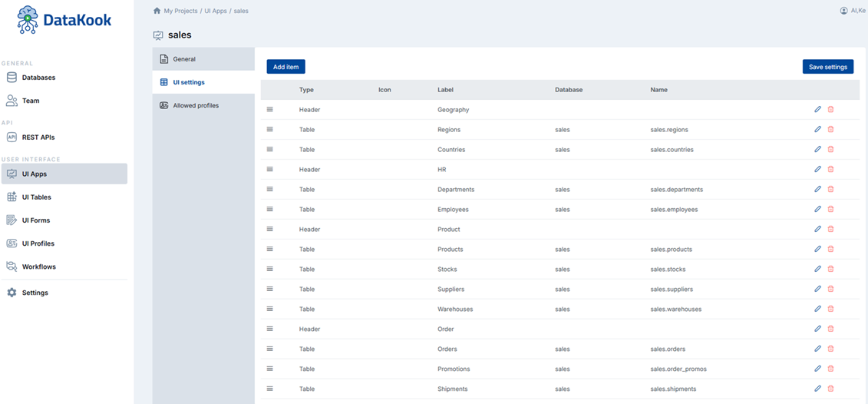Edit the Product header row
Screen dimensions: 868x404
pos(817,229)
